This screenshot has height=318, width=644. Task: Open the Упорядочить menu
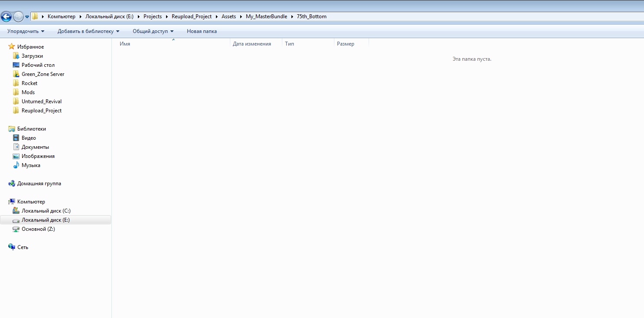[x=26, y=31]
